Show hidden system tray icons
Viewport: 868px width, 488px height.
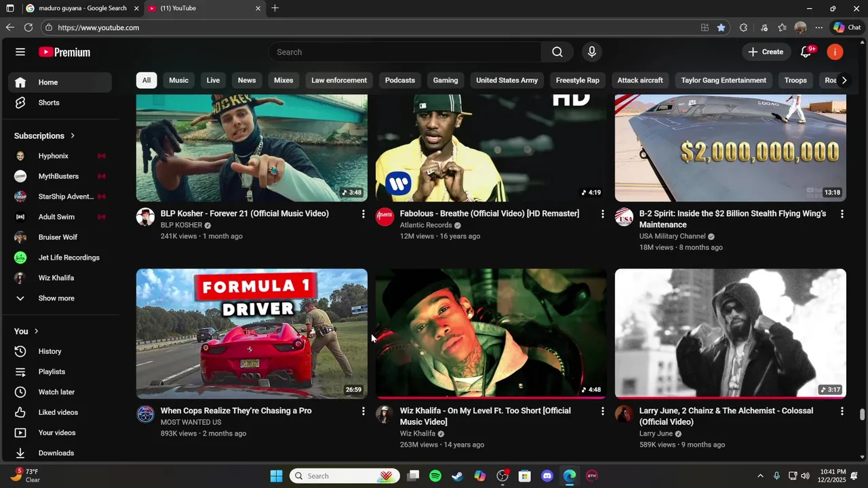[x=760, y=476]
